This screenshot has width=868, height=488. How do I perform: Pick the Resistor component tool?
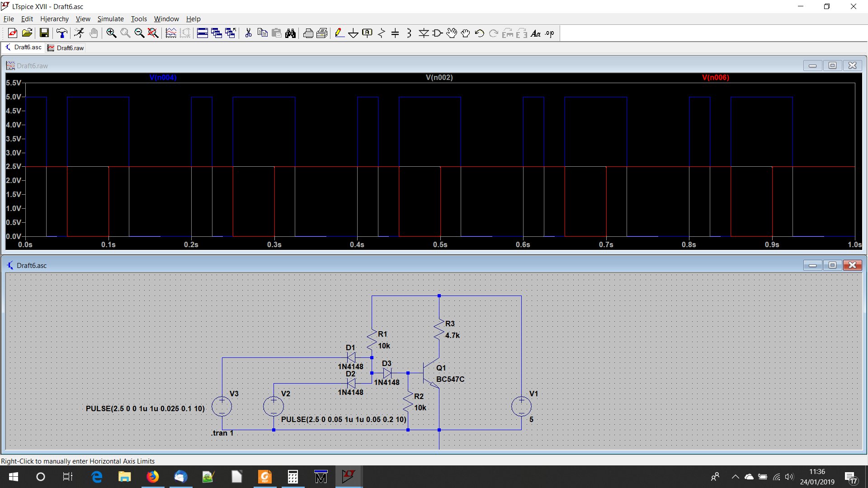click(x=381, y=33)
